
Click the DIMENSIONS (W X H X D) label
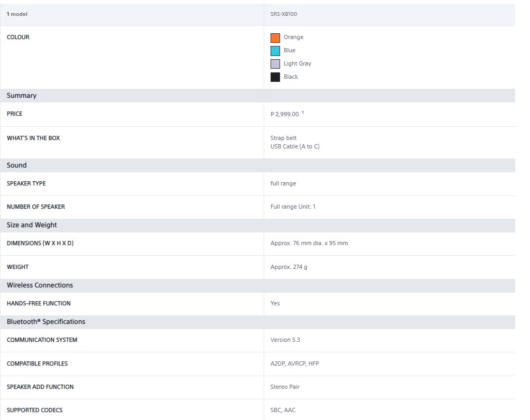(40, 243)
